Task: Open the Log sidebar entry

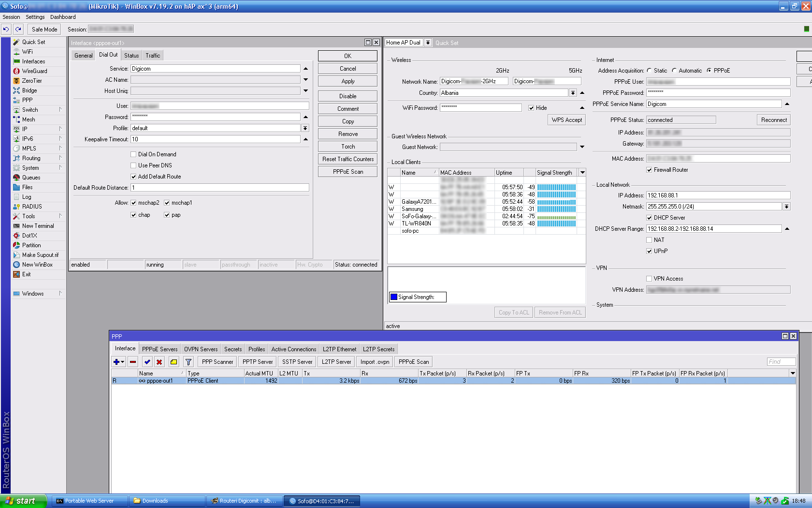Action: [27, 197]
